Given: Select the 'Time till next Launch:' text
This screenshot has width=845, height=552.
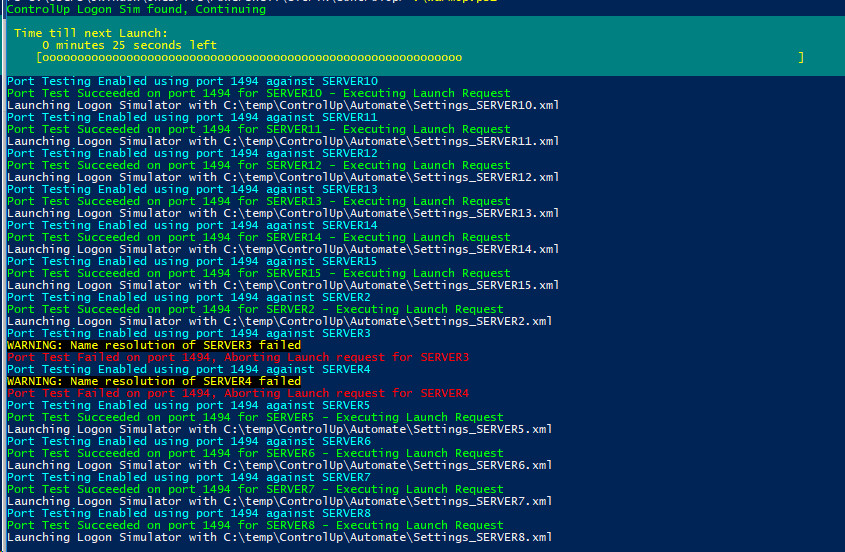Looking at the screenshot, I should click(91, 33).
